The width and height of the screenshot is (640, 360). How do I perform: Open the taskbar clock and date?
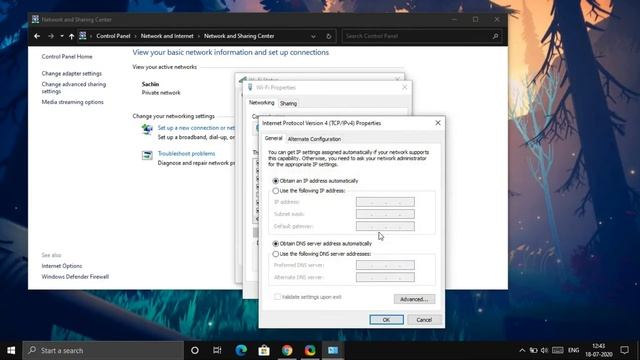[x=599, y=350]
